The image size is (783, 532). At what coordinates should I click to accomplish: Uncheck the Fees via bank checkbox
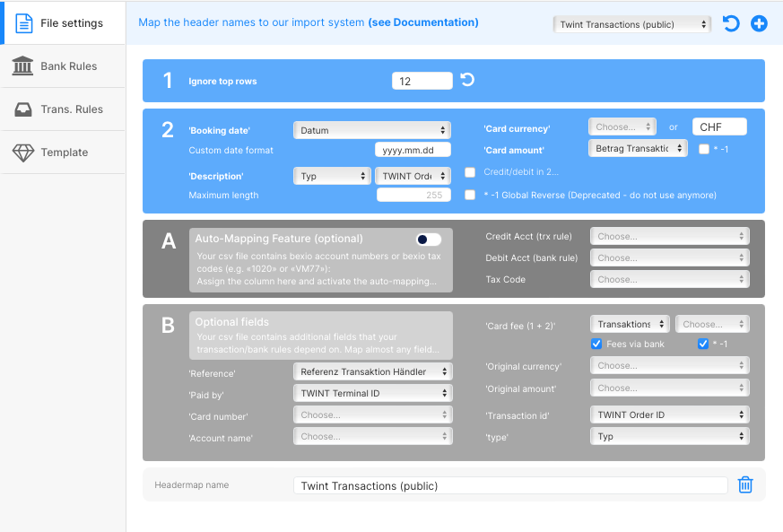pos(596,344)
